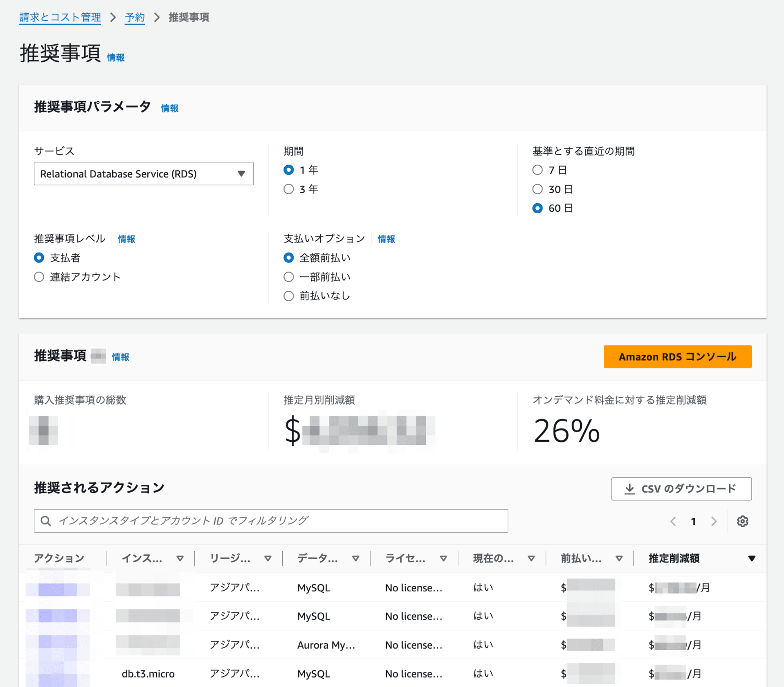The height and width of the screenshot is (687, 784).
Task: Sort by インス... column arrow
Action: [x=180, y=558]
